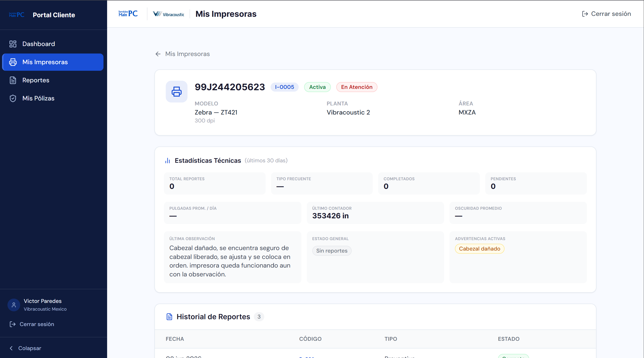Screen dimensions: 644x358
Task: Click the Portal Cliente title
Action: point(54,15)
